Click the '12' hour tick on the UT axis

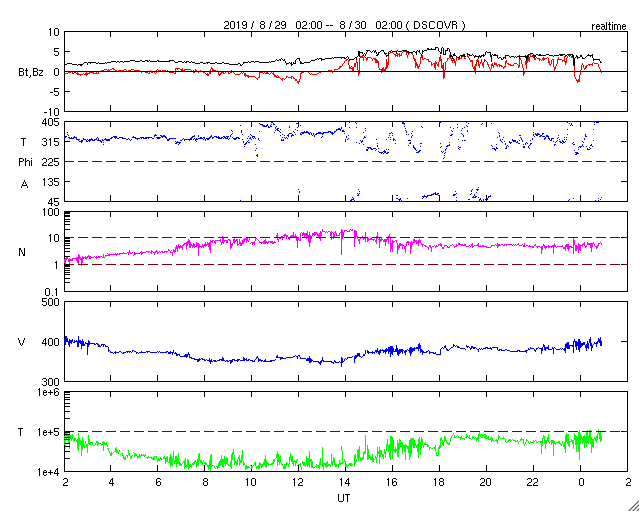pyautogui.click(x=298, y=483)
